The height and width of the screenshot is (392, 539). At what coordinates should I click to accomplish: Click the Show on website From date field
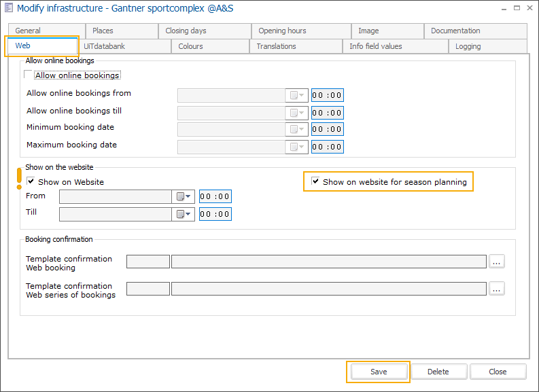point(116,196)
